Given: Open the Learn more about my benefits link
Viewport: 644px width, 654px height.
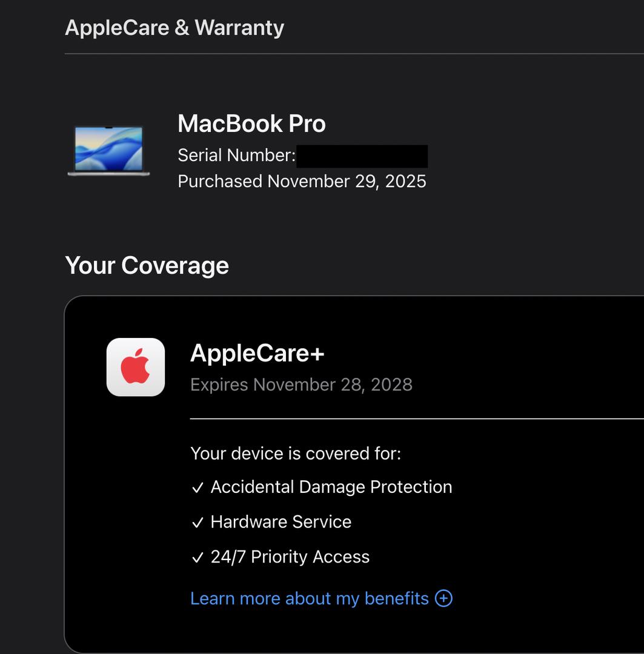Looking at the screenshot, I should pyautogui.click(x=309, y=598).
